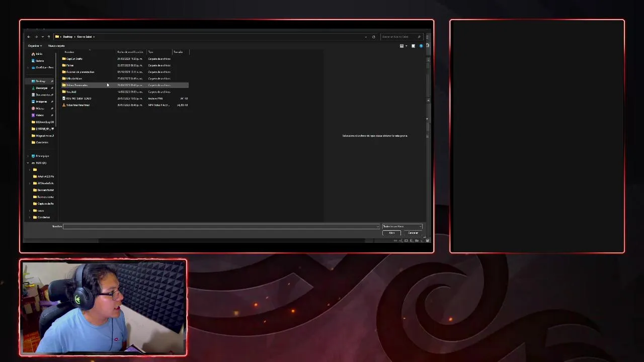Screen dimensions: 644x362
Task: Open the Organizar menu
Action: coord(35,46)
